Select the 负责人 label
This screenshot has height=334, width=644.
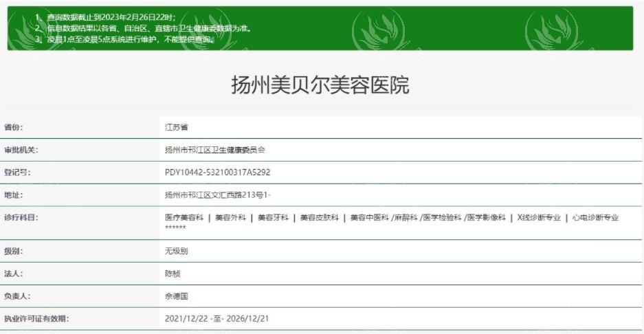coord(17,296)
